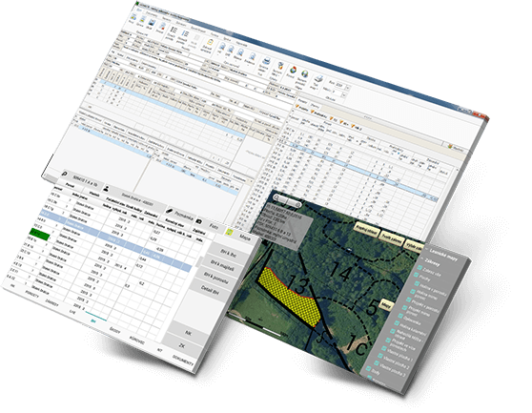The width and height of the screenshot is (532, 413).
Task: Click the table scrollbar thumb in tablet window
Action: click(199, 261)
